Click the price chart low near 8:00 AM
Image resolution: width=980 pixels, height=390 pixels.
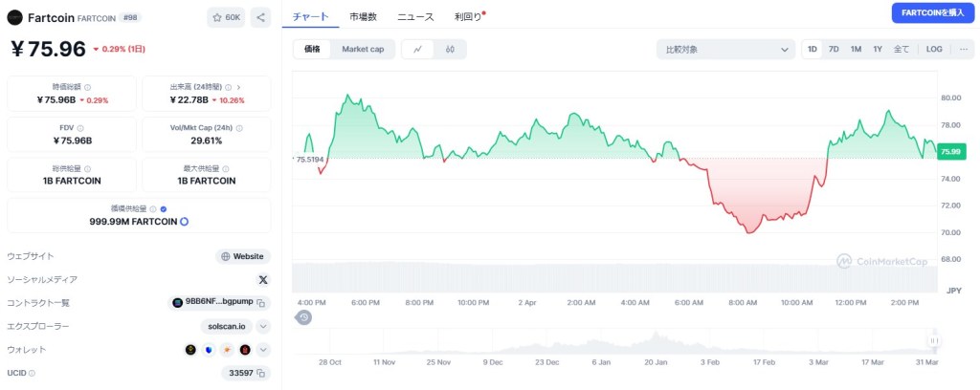tap(748, 232)
